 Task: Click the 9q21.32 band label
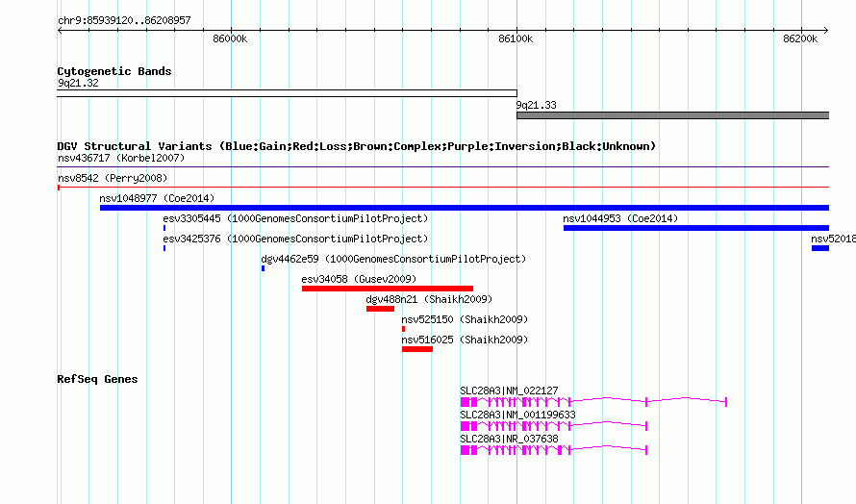[x=78, y=83]
